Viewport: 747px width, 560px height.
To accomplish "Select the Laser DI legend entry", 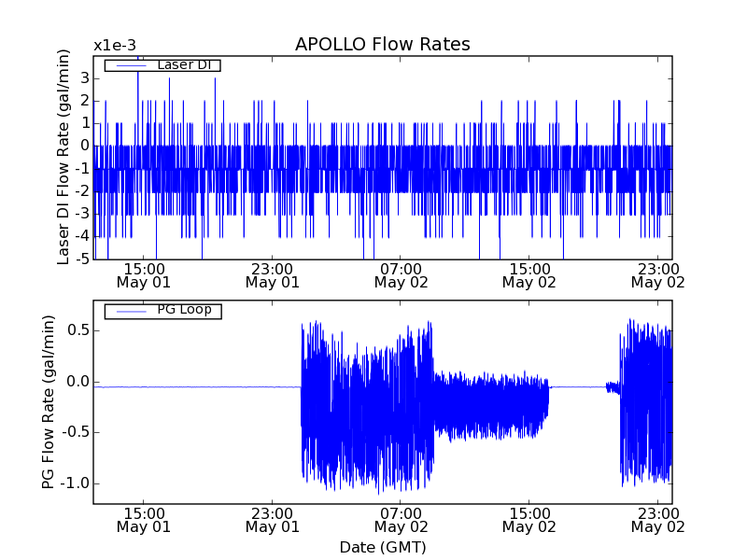I will coord(182,65).
